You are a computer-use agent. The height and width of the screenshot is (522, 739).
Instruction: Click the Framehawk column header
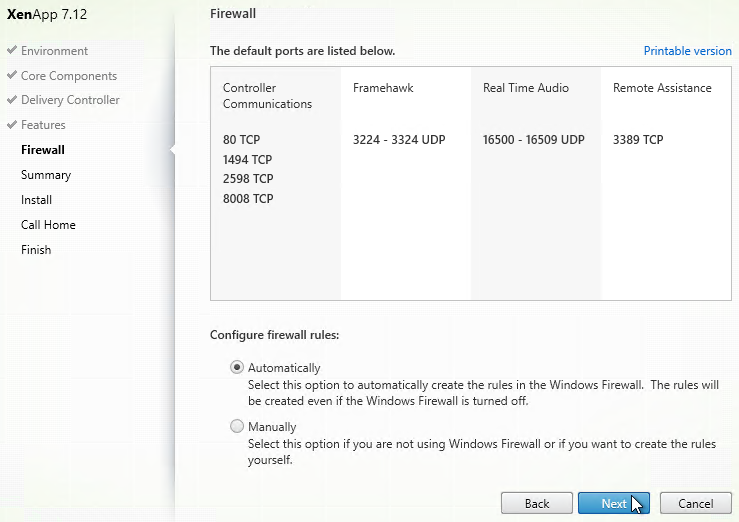point(383,88)
